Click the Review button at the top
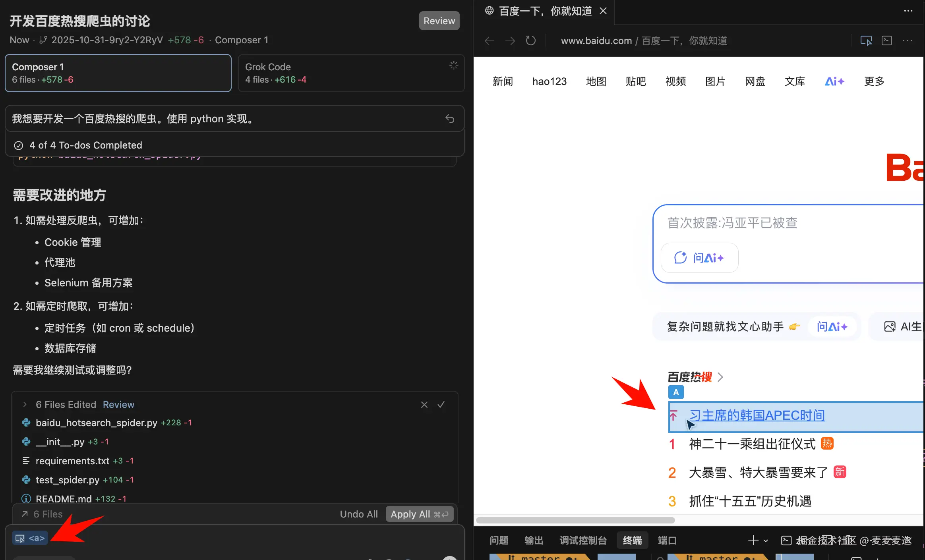This screenshot has width=925, height=560. click(x=439, y=20)
